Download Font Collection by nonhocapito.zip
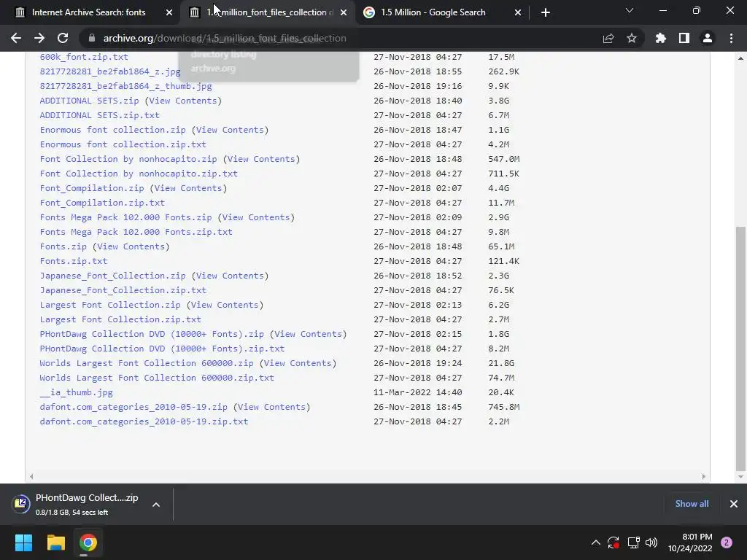This screenshot has height=560, width=747. point(128,159)
